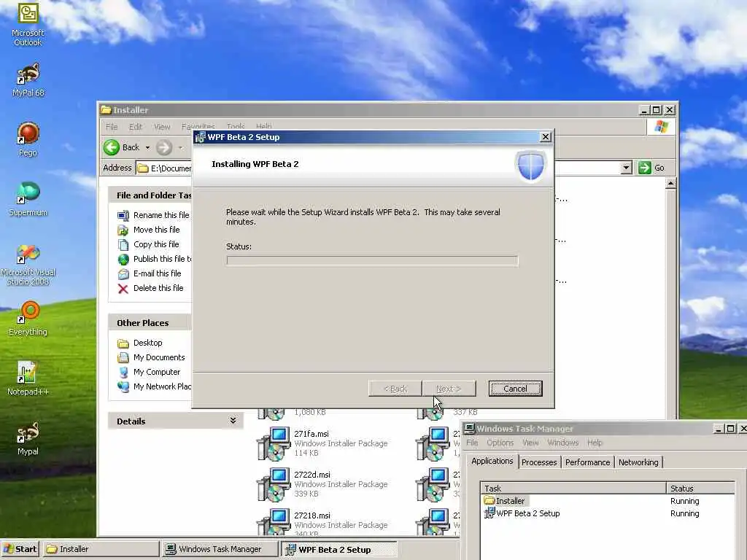The height and width of the screenshot is (560, 747).
Task: Click Windows Task Manager taskbar button
Action: (220, 549)
